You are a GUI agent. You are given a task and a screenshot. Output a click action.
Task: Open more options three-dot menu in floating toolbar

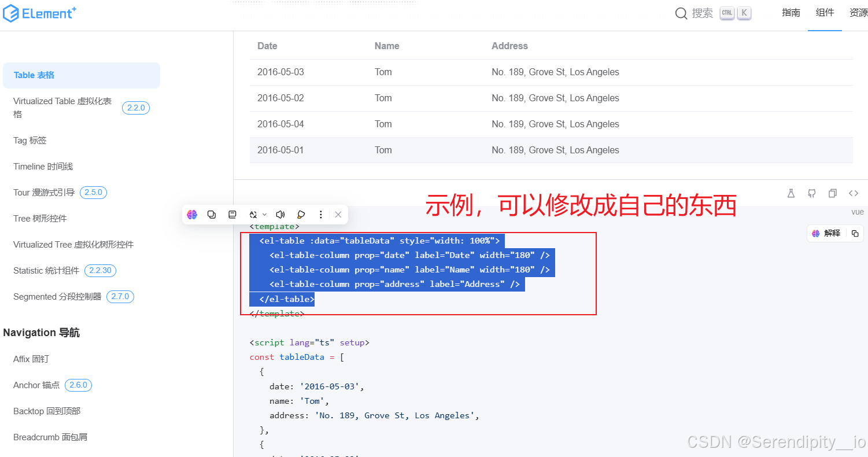coord(321,215)
